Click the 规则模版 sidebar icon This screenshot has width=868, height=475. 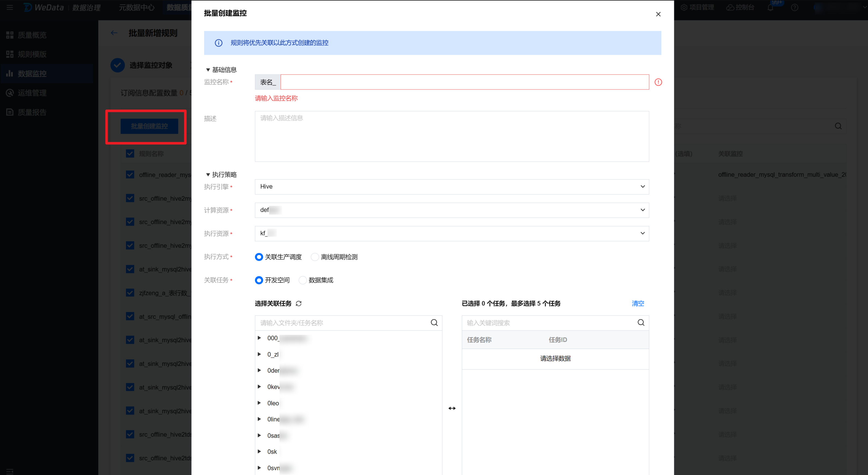10,54
